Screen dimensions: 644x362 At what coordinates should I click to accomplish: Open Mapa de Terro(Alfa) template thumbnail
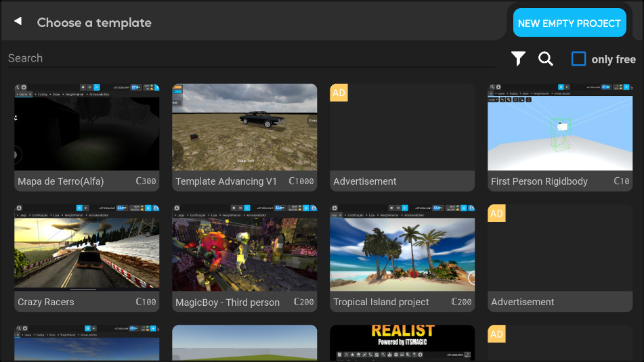pos(87,127)
